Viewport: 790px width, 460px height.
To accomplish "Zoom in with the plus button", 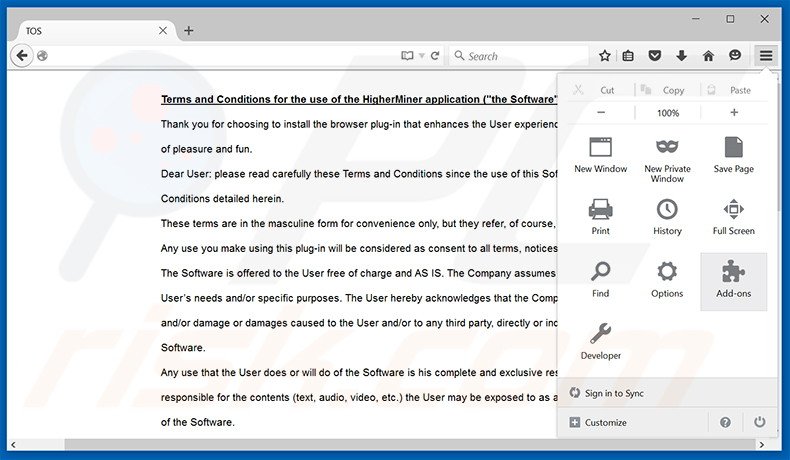I will tap(734, 113).
